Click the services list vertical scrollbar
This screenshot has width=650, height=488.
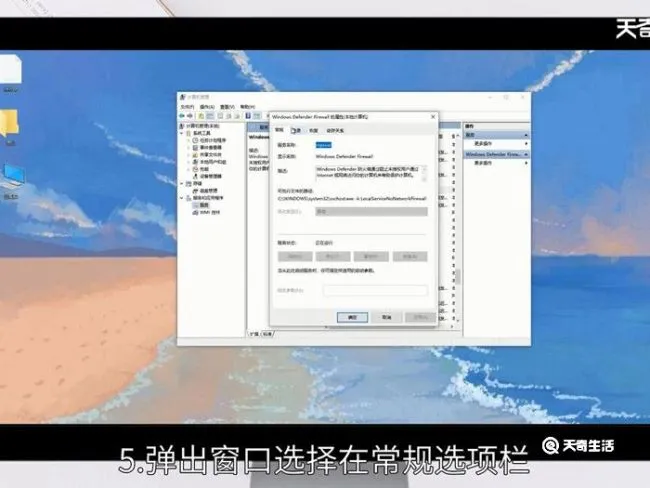coord(458,277)
